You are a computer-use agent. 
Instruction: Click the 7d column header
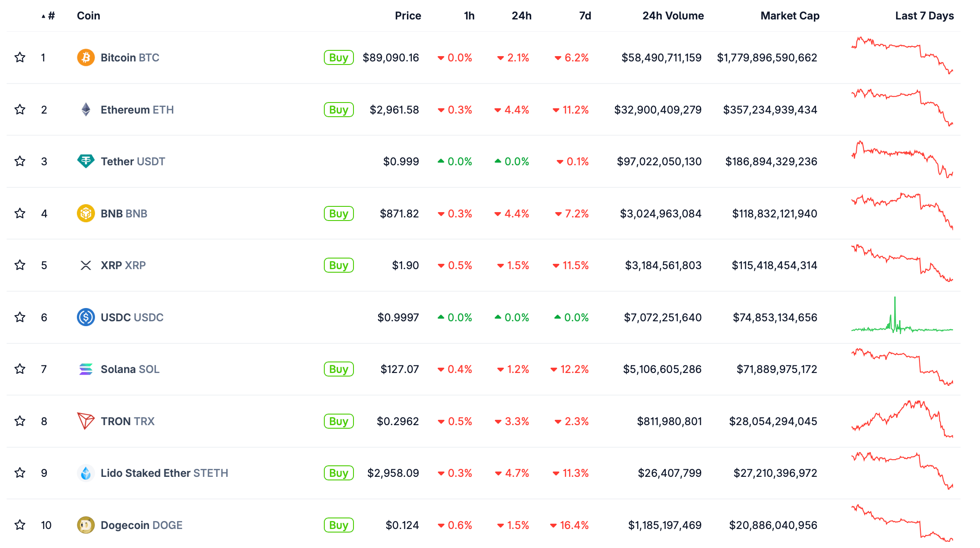click(x=585, y=16)
